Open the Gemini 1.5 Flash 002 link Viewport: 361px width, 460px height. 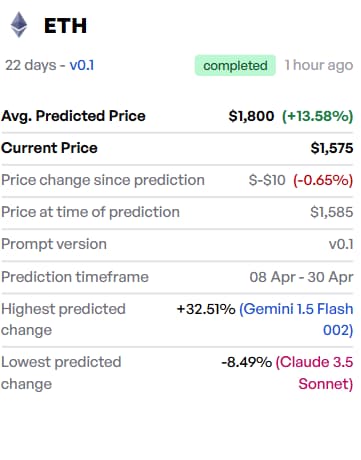pyautogui.click(x=296, y=319)
